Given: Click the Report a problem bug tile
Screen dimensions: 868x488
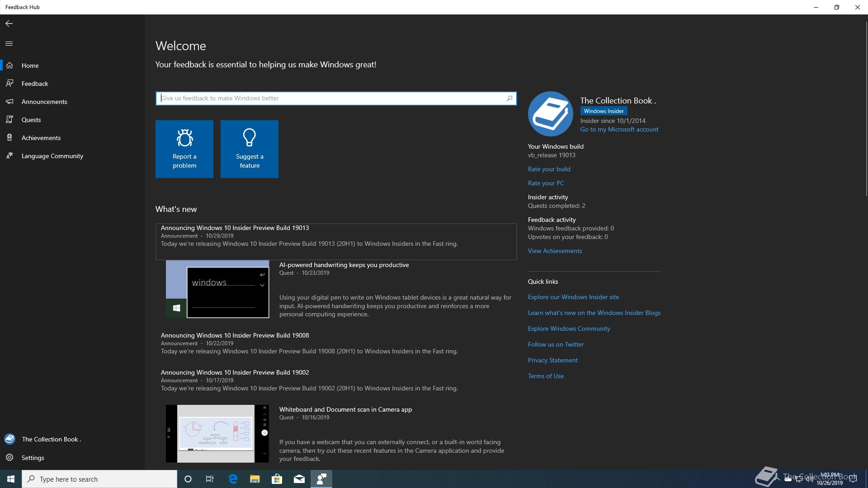Looking at the screenshot, I should [x=184, y=149].
